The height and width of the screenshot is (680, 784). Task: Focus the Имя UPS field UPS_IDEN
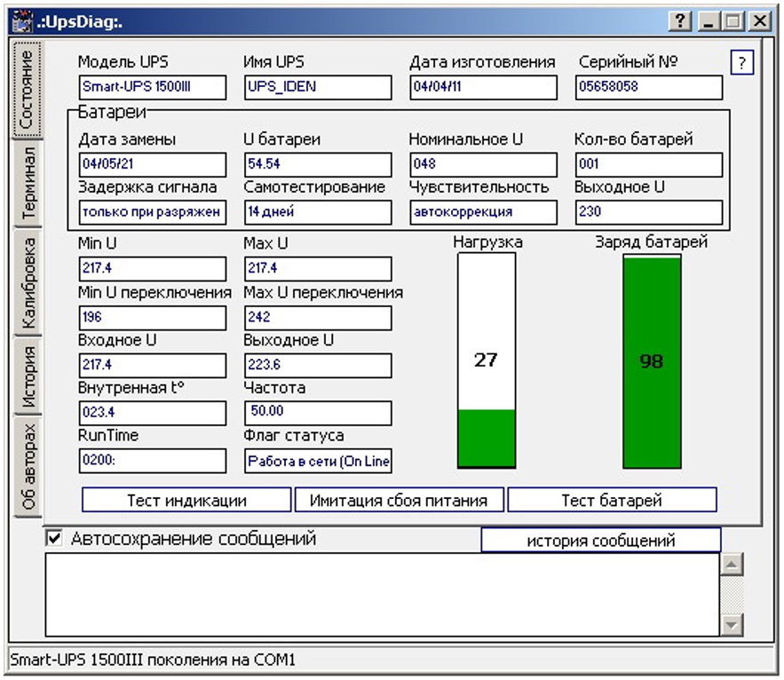(x=318, y=88)
